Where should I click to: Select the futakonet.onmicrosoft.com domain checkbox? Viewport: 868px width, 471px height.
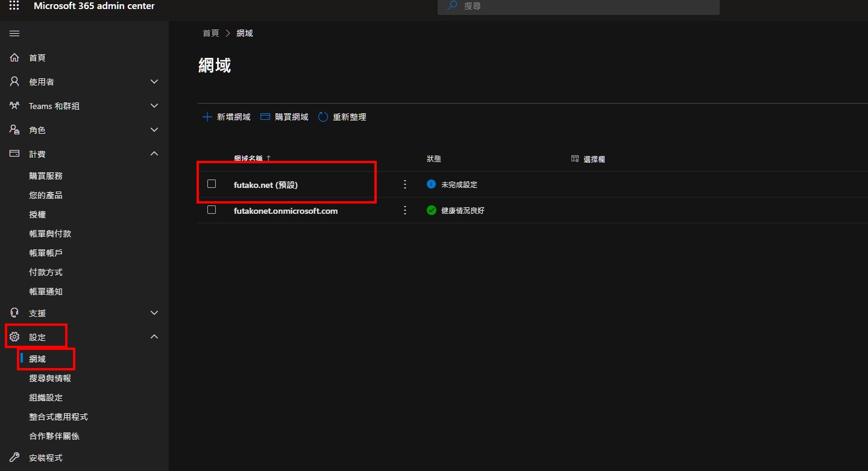212,210
